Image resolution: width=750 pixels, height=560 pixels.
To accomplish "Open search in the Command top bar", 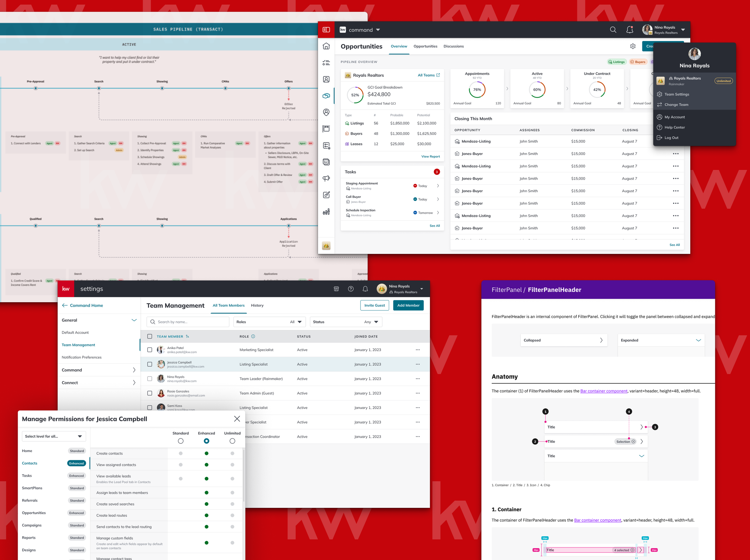I will click(x=613, y=30).
